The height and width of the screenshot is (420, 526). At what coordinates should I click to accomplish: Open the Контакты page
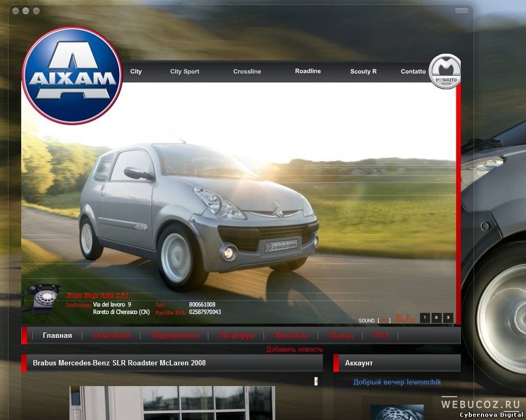[x=292, y=336]
